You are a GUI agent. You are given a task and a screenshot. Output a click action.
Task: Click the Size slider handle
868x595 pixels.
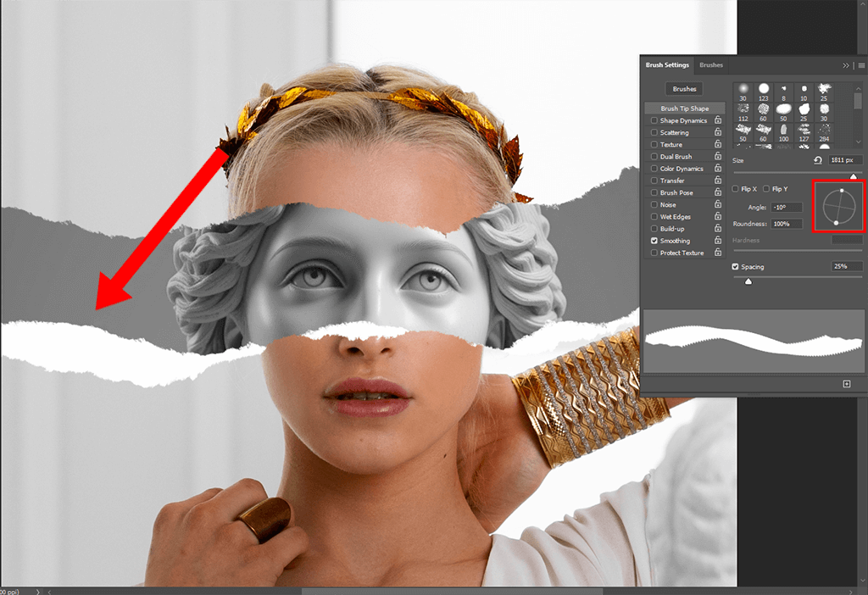pyautogui.click(x=853, y=175)
